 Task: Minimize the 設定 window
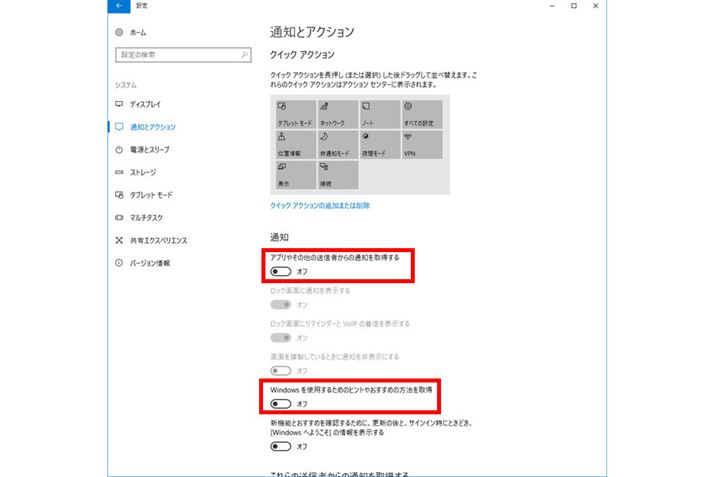coord(552,6)
